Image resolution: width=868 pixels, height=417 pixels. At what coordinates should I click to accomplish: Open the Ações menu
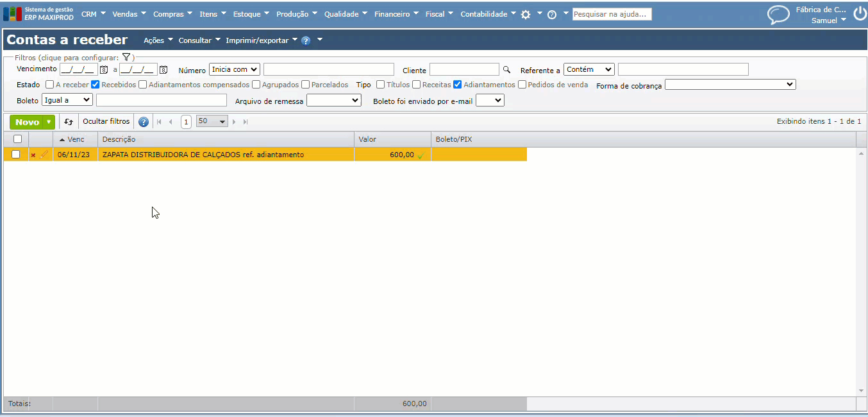[158, 40]
